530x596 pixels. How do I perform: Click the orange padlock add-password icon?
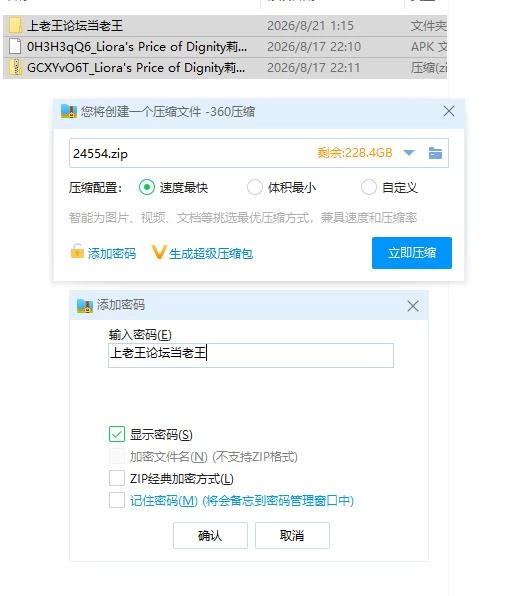[x=77, y=251]
